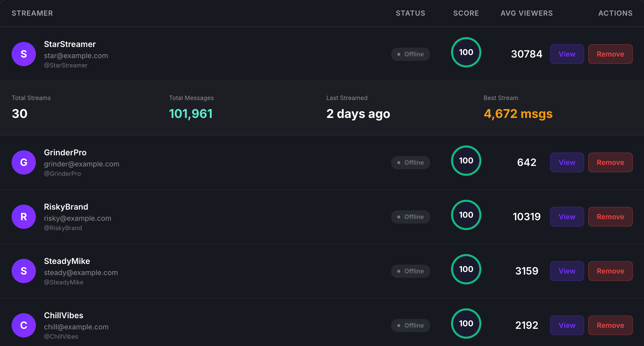644x346 pixels.
Task: Toggle SteadyMike's Offline indicator
Action: pyautogui.click(x=410, y=271)
